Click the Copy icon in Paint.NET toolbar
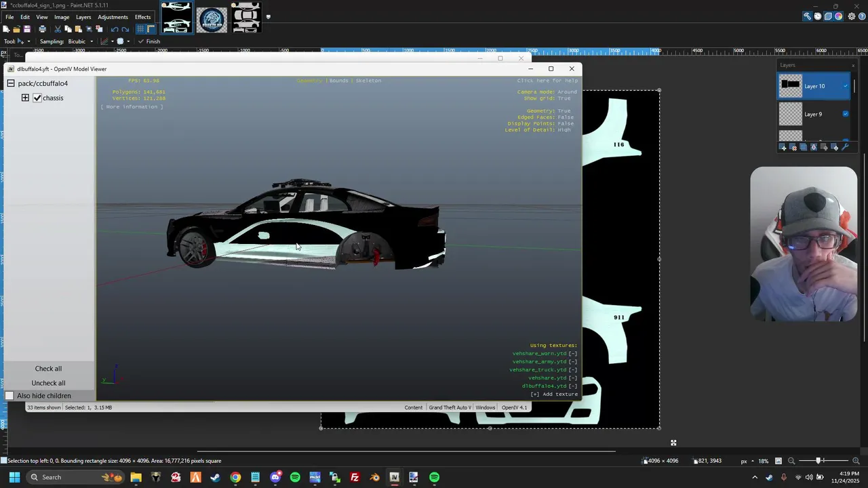The height and width of the screenshot is (488, 868). click(x=68, y=29)
